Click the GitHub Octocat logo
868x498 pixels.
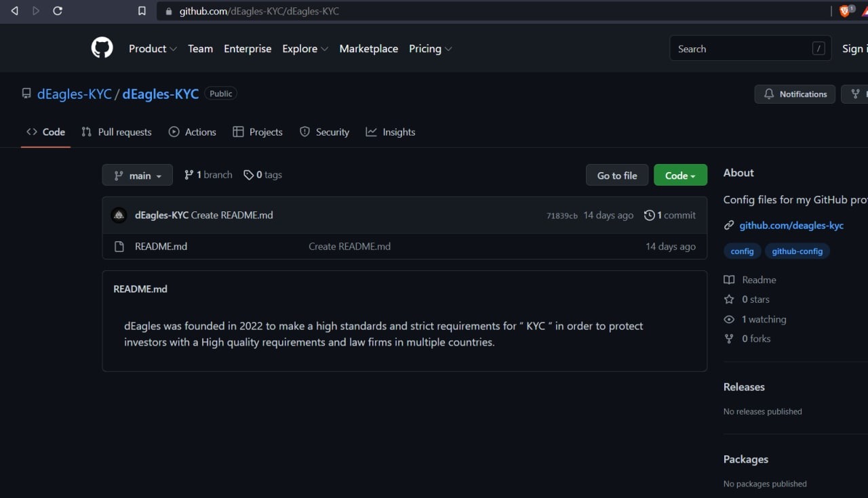click(x=102, y=48)
